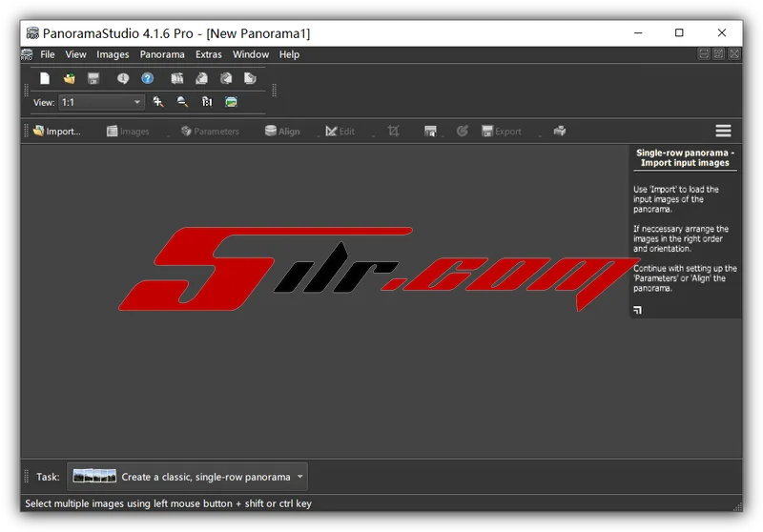Screen dimensions: 763x532
Task: Fit panorama to window icon
Action: coord(231,102)
